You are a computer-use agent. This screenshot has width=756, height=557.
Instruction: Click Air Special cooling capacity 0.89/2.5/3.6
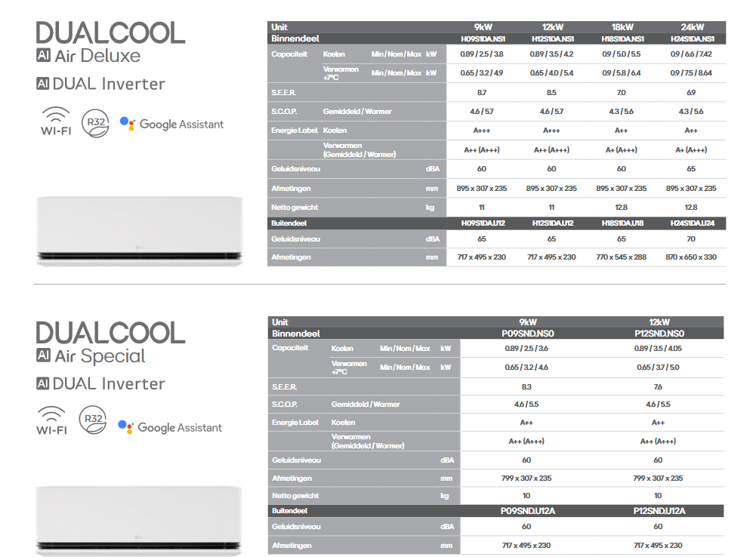point(526,349)
